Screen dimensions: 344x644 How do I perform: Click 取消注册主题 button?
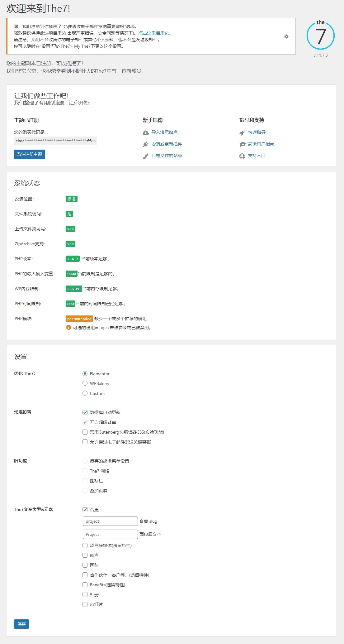click(30, 154)
